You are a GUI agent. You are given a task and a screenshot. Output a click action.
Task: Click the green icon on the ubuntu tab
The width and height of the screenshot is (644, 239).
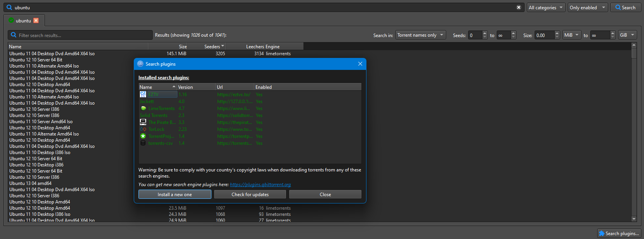tap(11, 20)
